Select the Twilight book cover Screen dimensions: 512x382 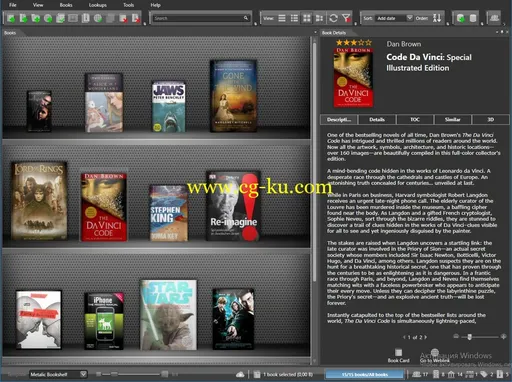tap(39, 111)
